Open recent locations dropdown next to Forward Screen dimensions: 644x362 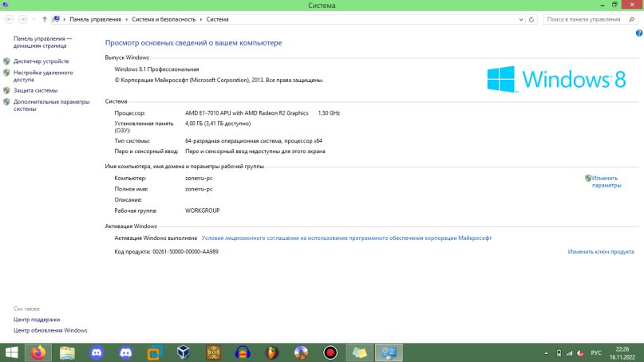click(x=34, y=19)
